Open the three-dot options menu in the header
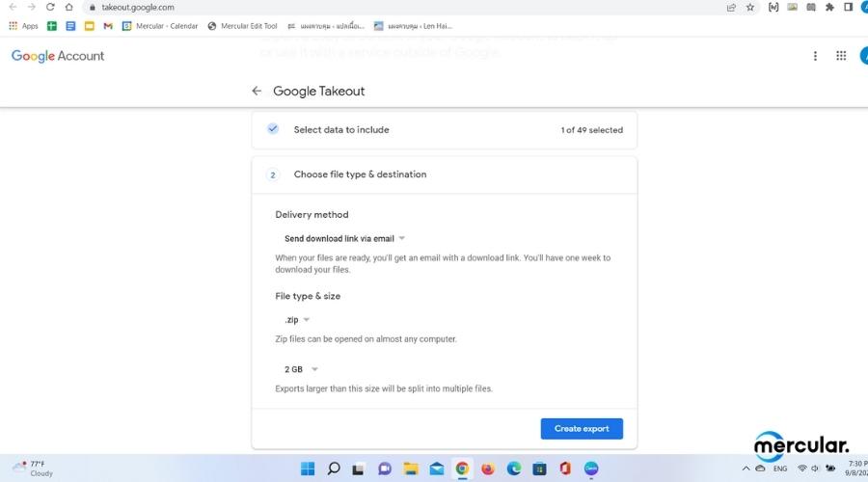Image resolution: width=868 pixels, height=482 pixels. pos(815,56)
